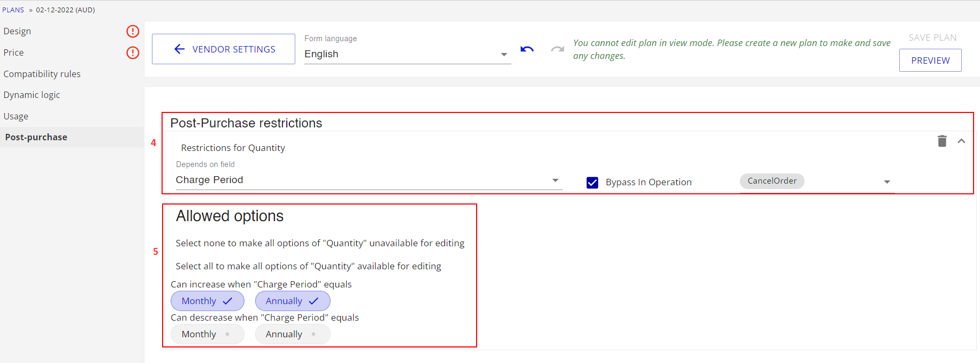Click the redo arrow icon

point(557,49)
